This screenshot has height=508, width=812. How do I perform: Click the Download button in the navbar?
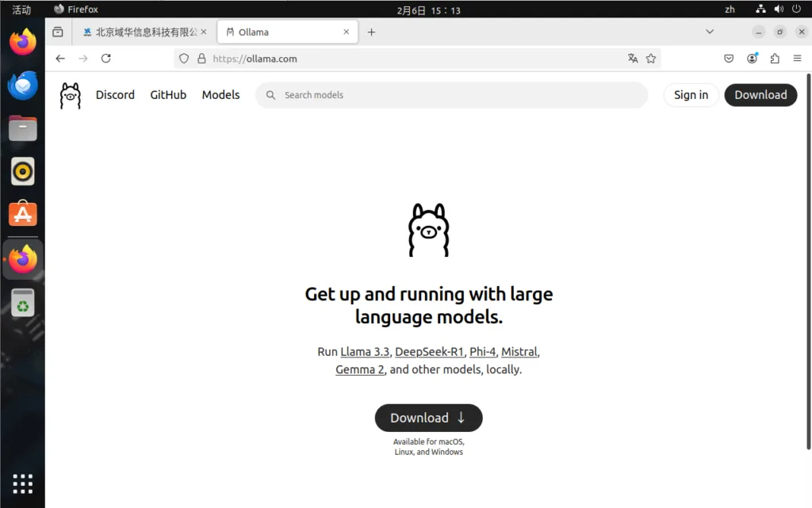coord(760,95)
